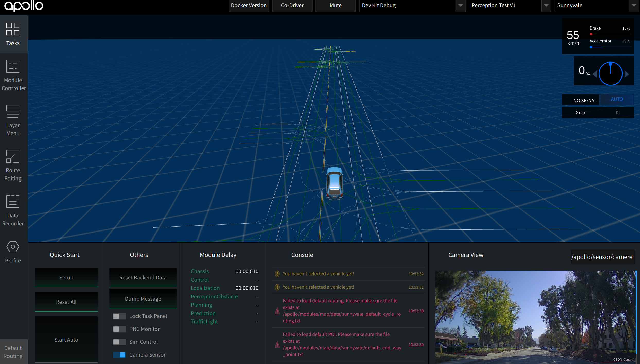Click the Docker Version button
This screenshot has height=364, width=640.
pyautogui.click(x=249, y=6)
